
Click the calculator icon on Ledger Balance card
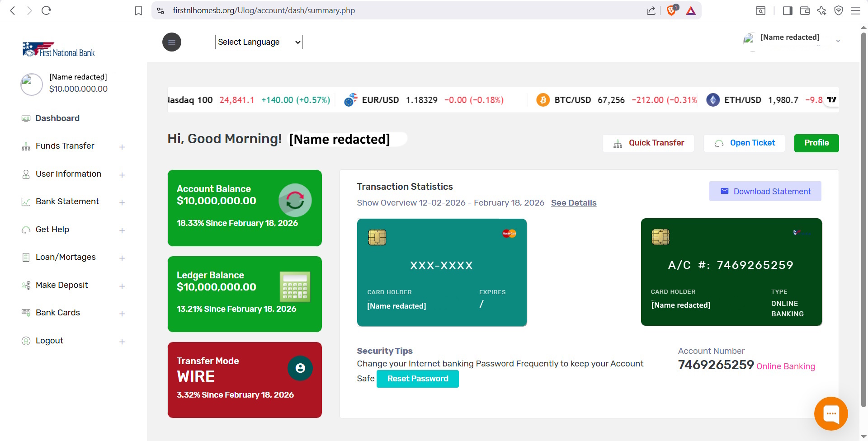click(x=295, y=286)
